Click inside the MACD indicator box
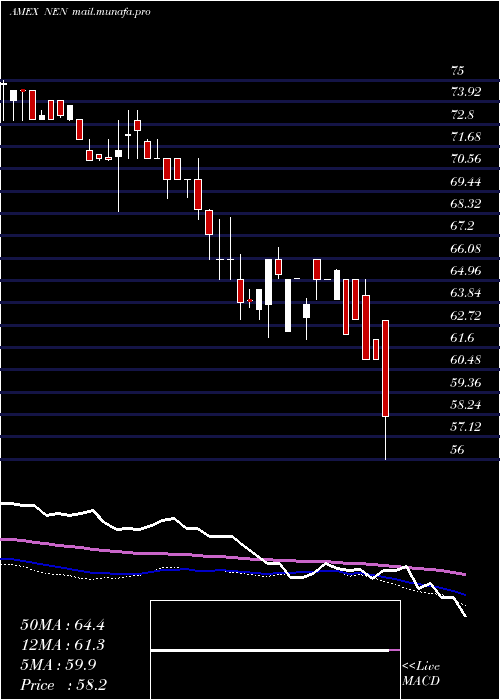The height and width of the screenshot is (700, 500). tap(275, 650)
